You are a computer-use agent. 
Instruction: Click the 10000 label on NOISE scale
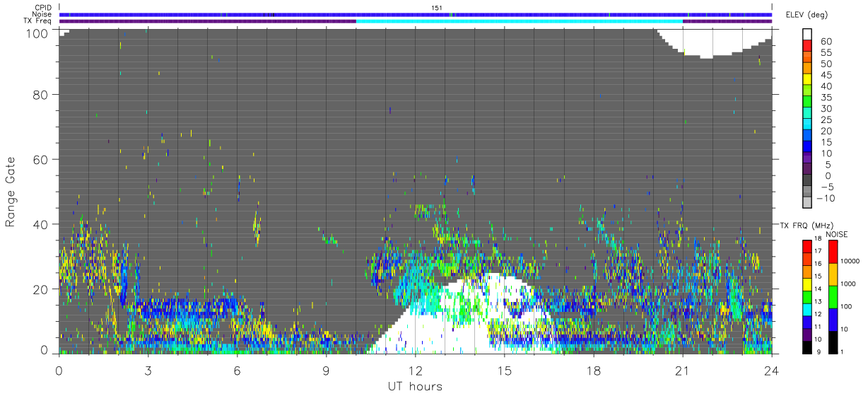click(x=849, y=261)
